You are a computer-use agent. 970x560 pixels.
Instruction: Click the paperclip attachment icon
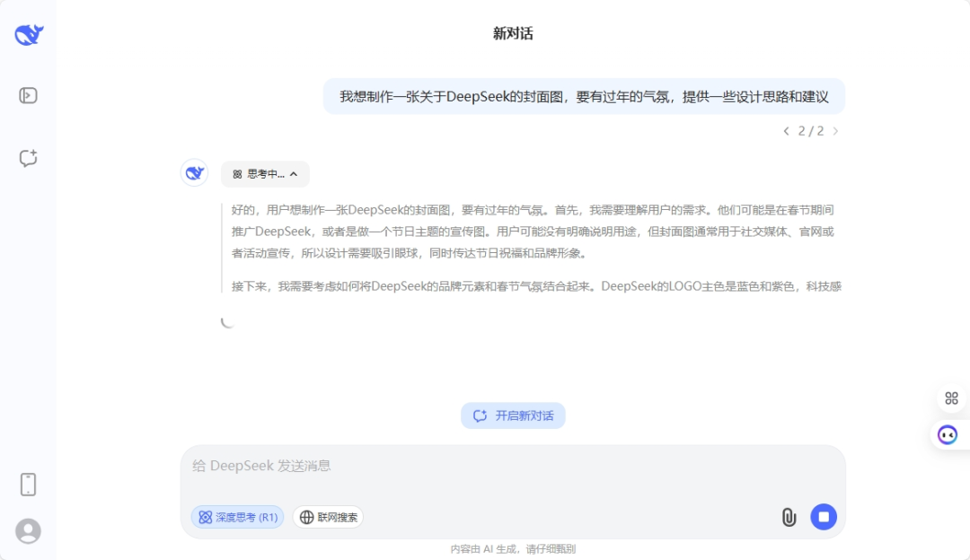coord(789,517)
